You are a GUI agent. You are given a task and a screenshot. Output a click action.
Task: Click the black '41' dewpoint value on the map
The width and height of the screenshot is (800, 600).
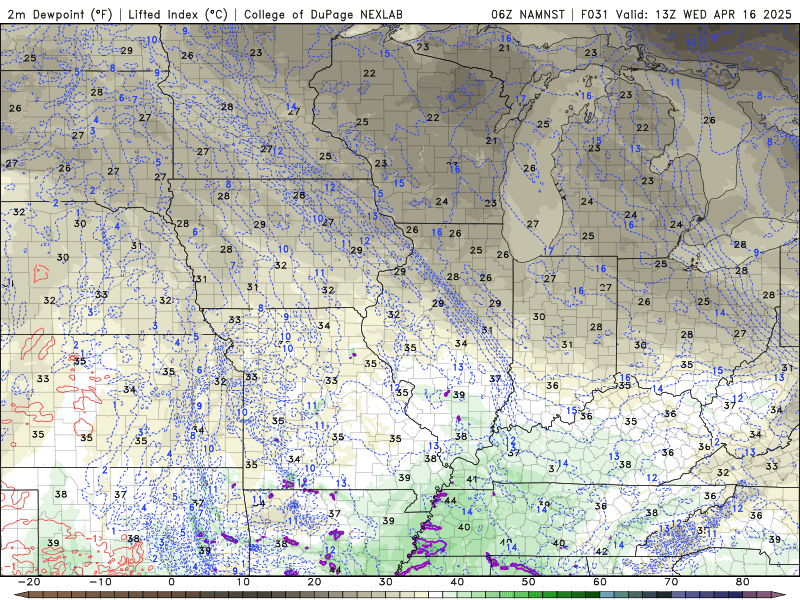pos(472,480)
